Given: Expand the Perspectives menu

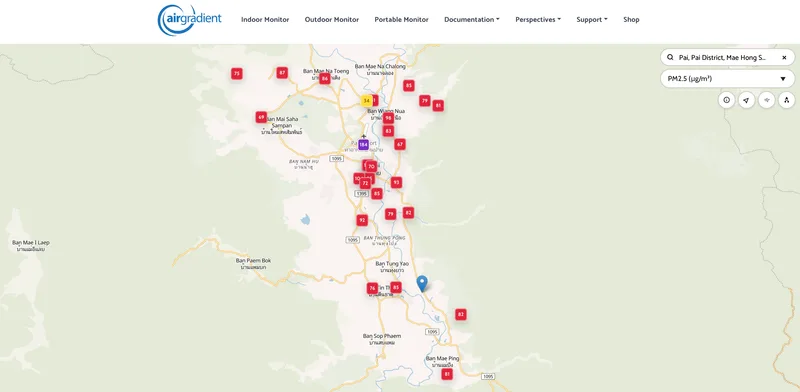Looking at the screenshot, I should (538, 19).
